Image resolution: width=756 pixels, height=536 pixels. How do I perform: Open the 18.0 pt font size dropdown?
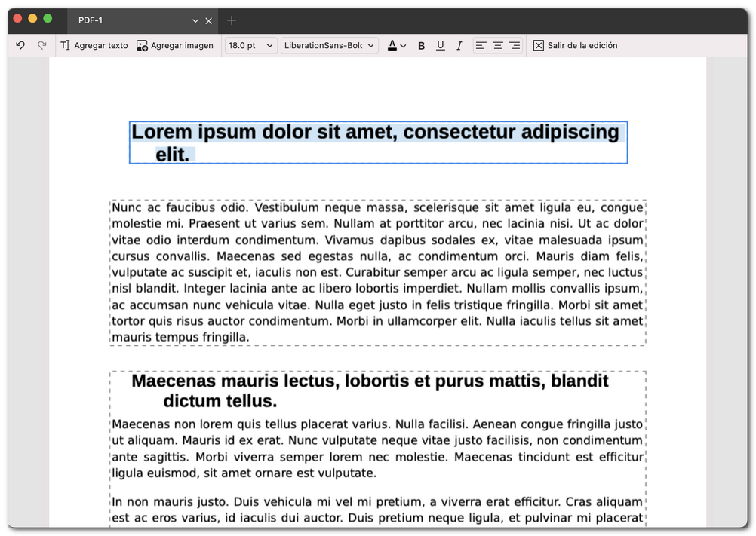tap(250, 45)
